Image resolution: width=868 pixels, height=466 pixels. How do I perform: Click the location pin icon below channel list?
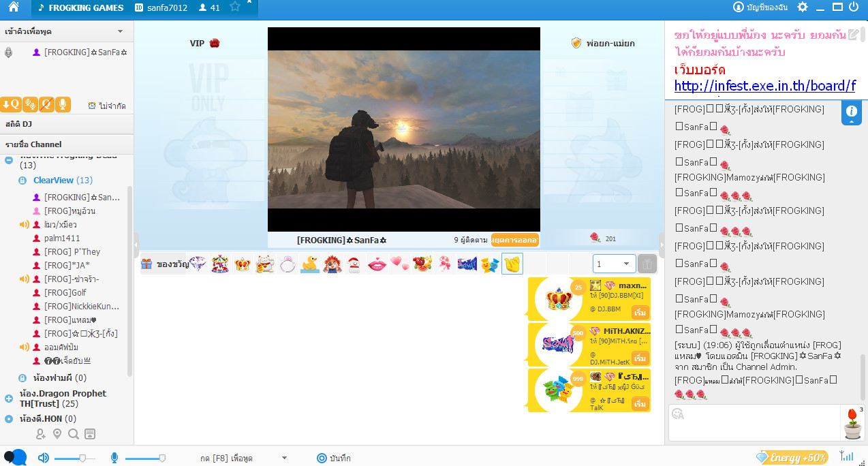(57, 434)
